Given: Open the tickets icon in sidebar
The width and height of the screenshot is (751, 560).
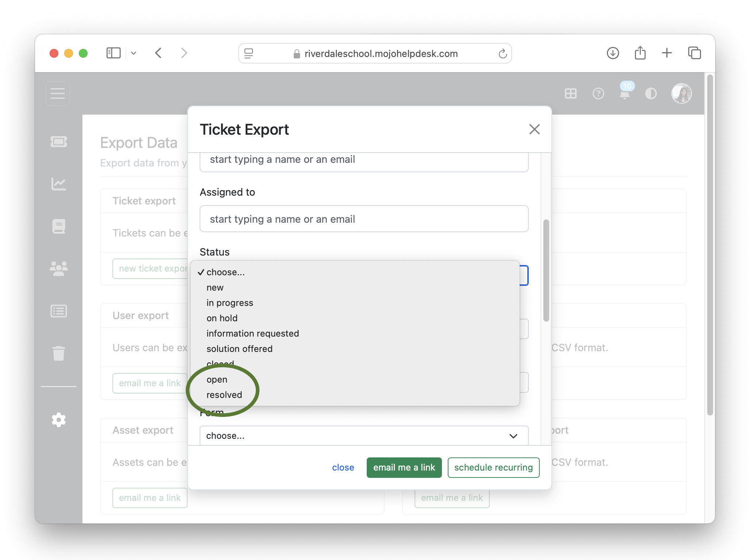Looking at the screenshot, I should tap(58, 142).
